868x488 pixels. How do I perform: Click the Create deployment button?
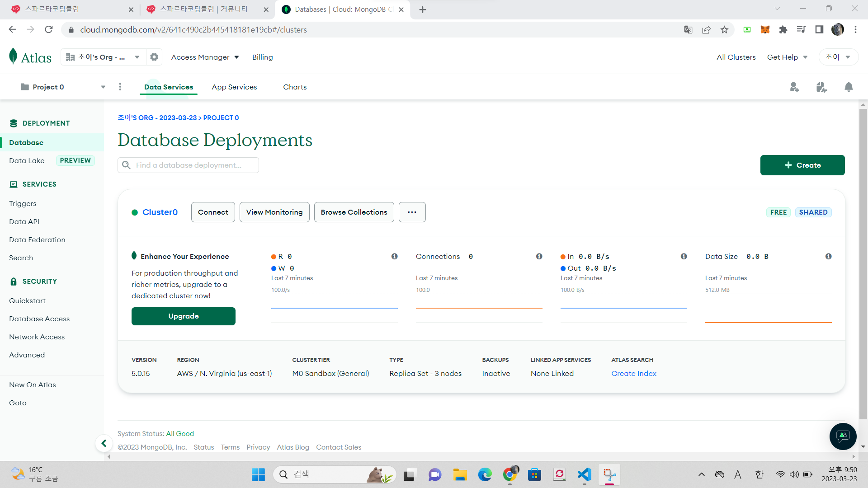pos(802,165)
